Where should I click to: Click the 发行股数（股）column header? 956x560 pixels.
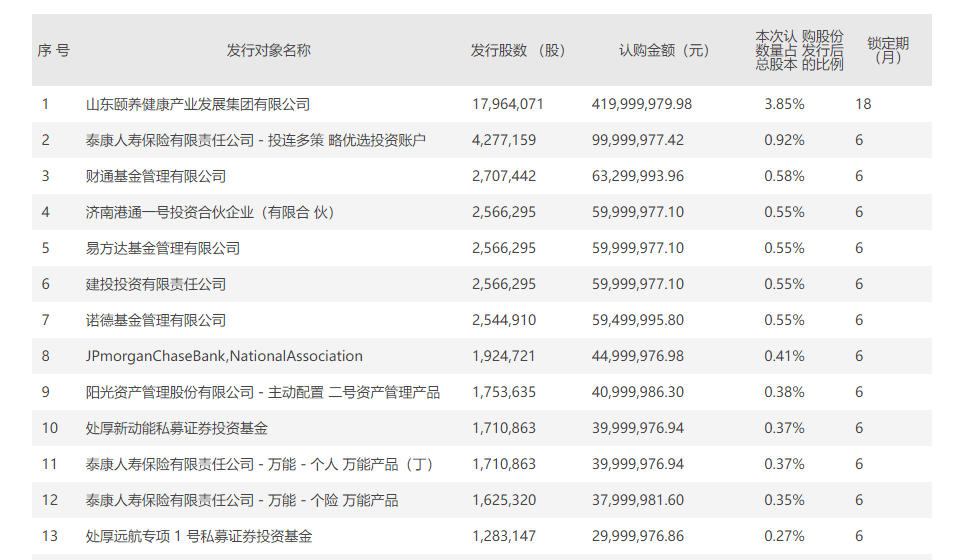click(518, 51)
